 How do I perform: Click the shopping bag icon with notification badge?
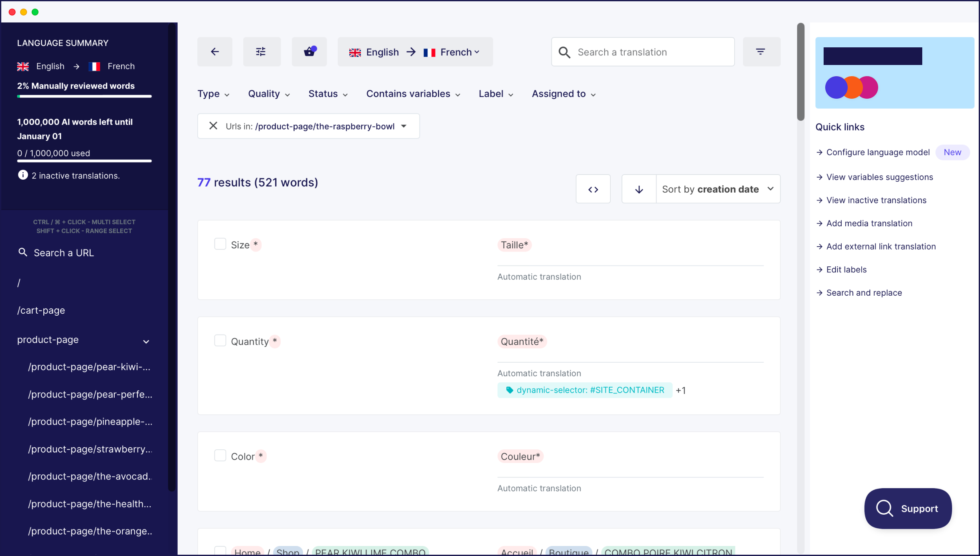[x=309, y=52]
